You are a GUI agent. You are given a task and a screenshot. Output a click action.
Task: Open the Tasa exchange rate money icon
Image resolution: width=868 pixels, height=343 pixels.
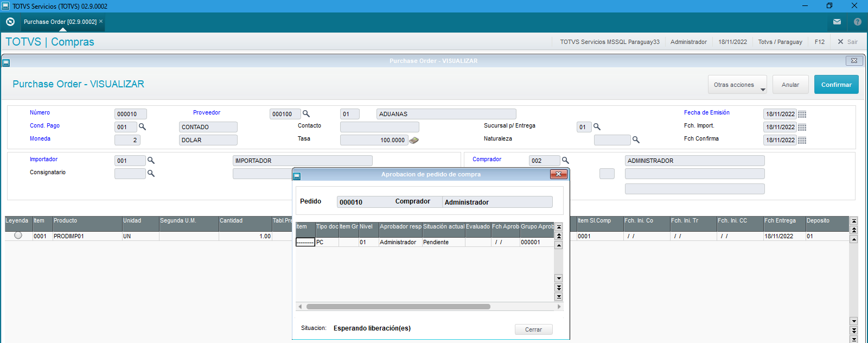coord(414,140)
